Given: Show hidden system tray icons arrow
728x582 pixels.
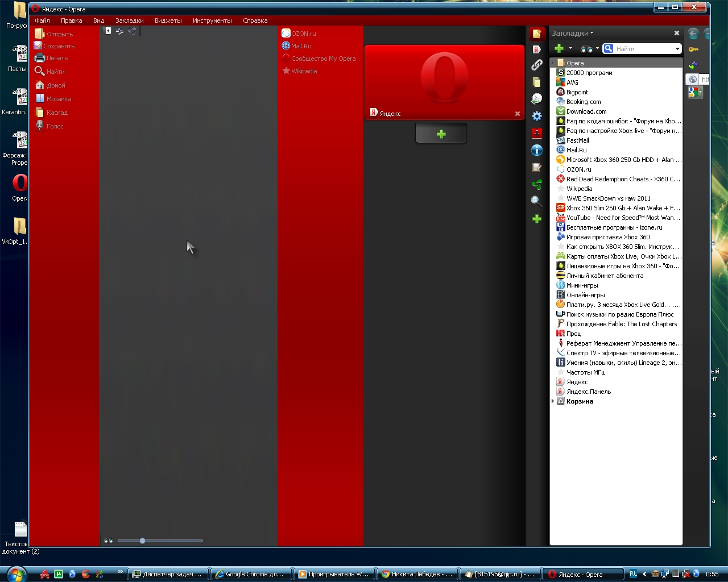Looking at the screenshot, I should coord(644,574).
